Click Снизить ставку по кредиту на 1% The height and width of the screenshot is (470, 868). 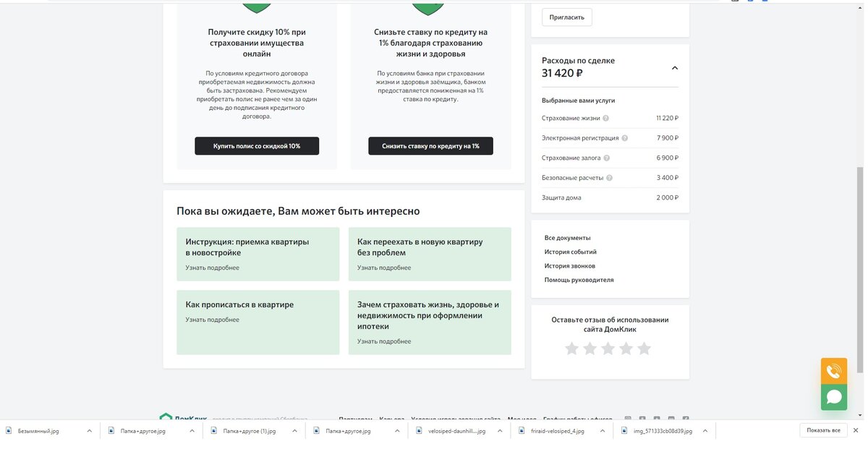[430, 146]
